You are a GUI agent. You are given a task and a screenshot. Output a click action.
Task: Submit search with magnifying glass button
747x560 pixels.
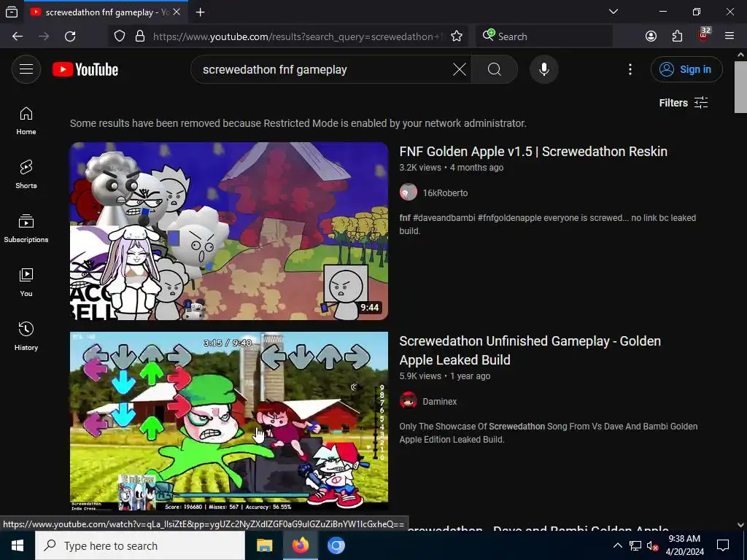(x=495, y=69)
